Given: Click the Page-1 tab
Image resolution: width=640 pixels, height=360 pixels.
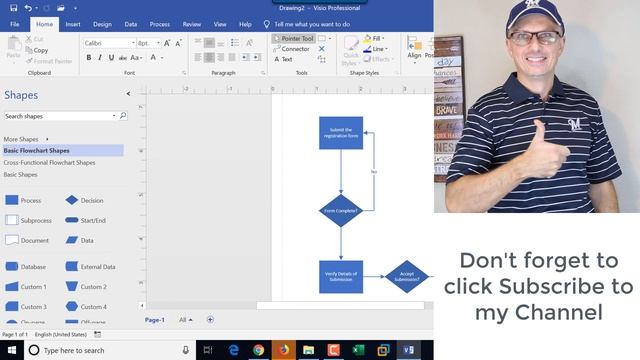Looking at the screenshot, I should [155, 320].
